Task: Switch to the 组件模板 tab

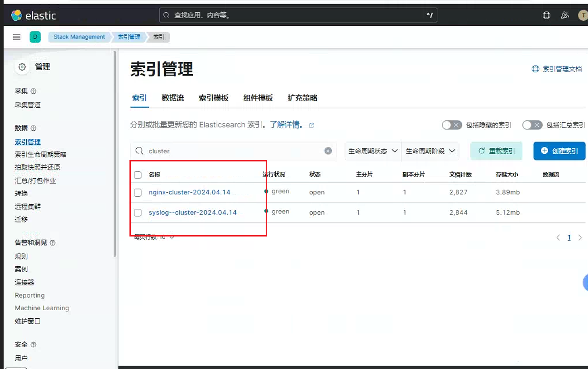Action: [258, 98]
